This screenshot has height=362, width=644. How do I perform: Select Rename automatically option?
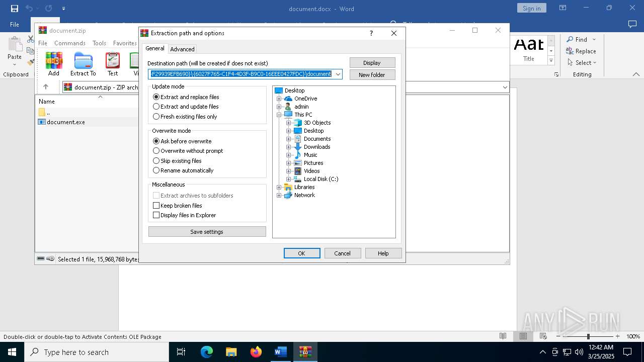183,170
